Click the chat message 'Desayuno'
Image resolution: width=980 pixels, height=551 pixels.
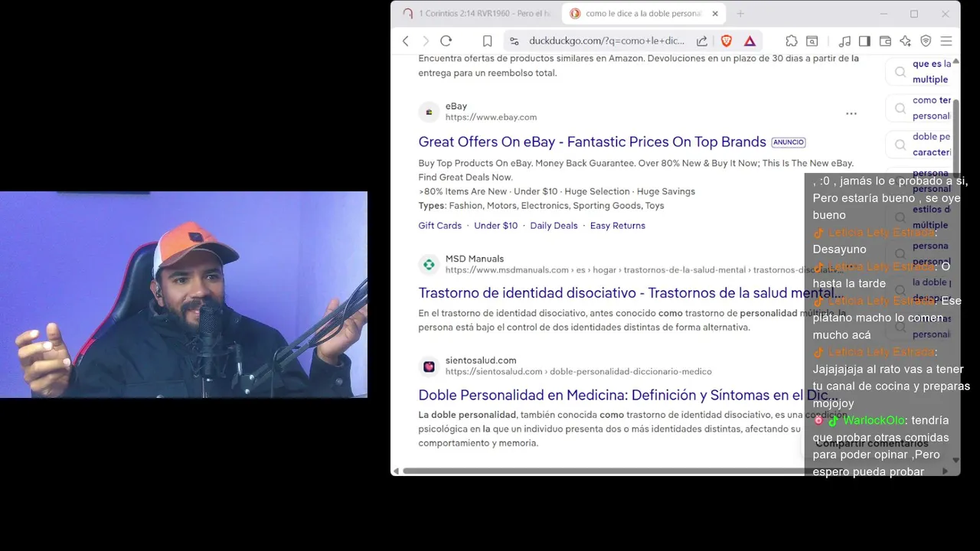(x=839, y=249)
